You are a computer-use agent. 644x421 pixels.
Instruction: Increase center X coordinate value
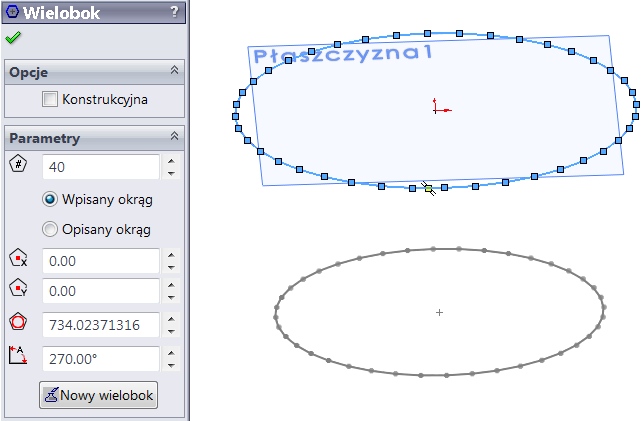click(171, 255)
